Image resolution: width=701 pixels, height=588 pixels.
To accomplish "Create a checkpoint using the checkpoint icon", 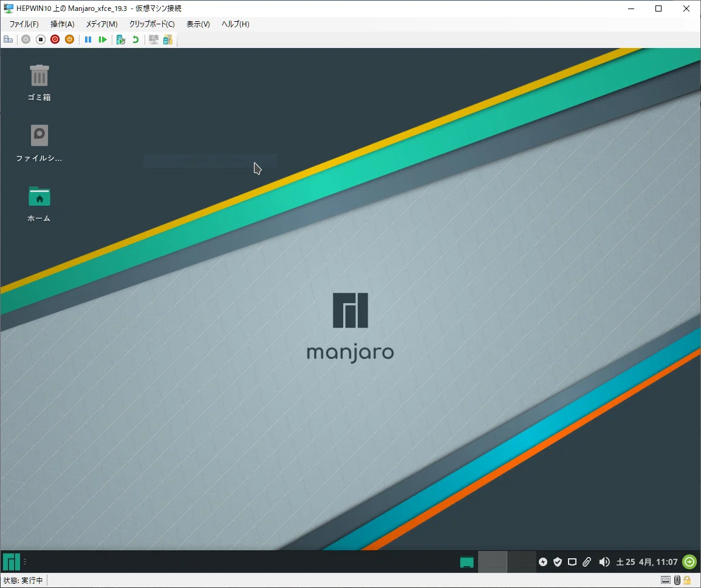I will 121,39.
